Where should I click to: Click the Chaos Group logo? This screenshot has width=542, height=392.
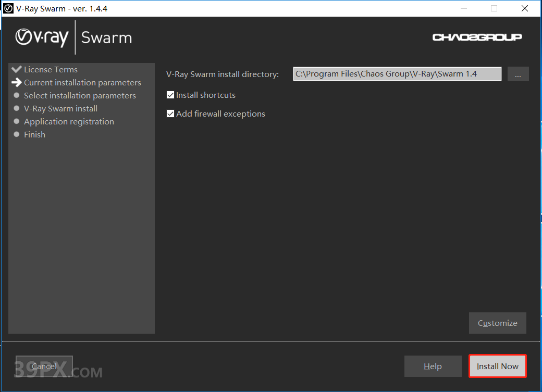477,37
